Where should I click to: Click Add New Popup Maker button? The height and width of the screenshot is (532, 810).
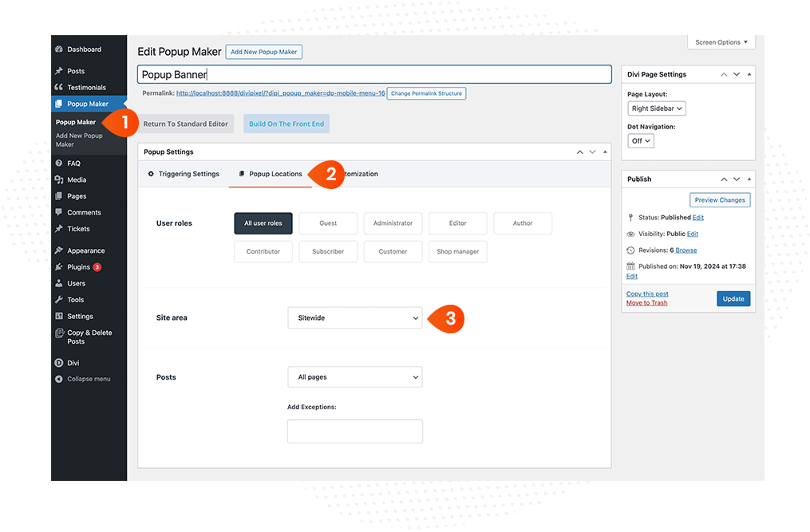pos(263,52)
